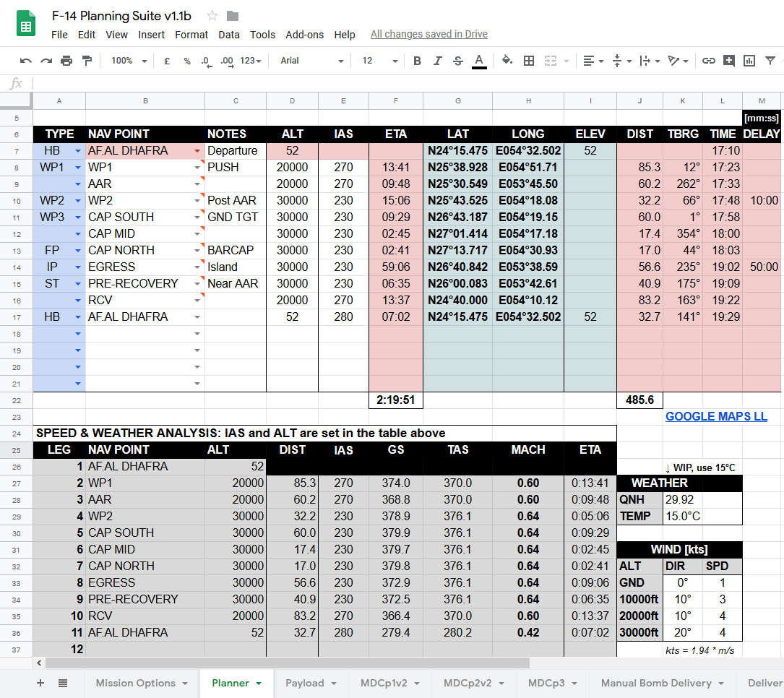Open the text color picker
The height and width of the screenshot is (698, 784).
(478, 61)
